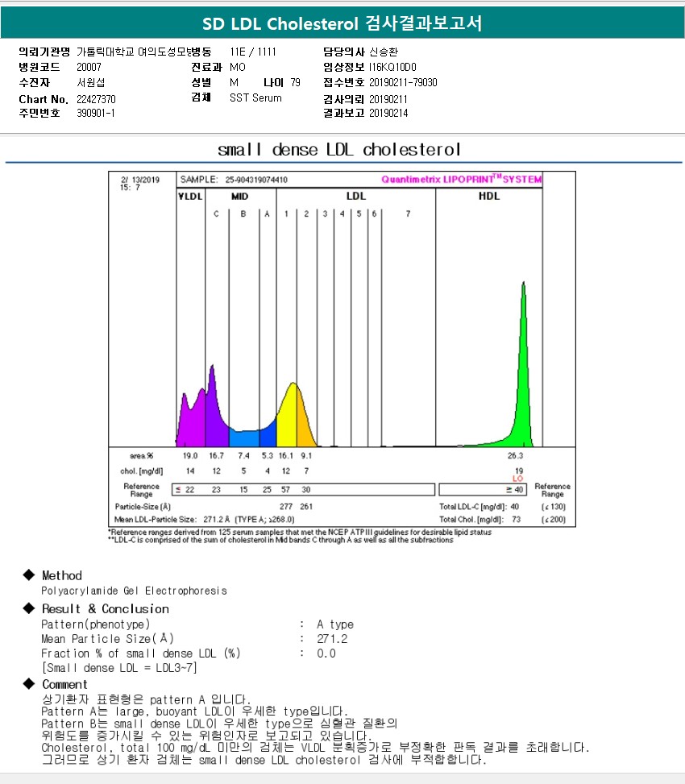Click the red 'LO' flag
Screen dimensions: 685x784
[517, 479]
